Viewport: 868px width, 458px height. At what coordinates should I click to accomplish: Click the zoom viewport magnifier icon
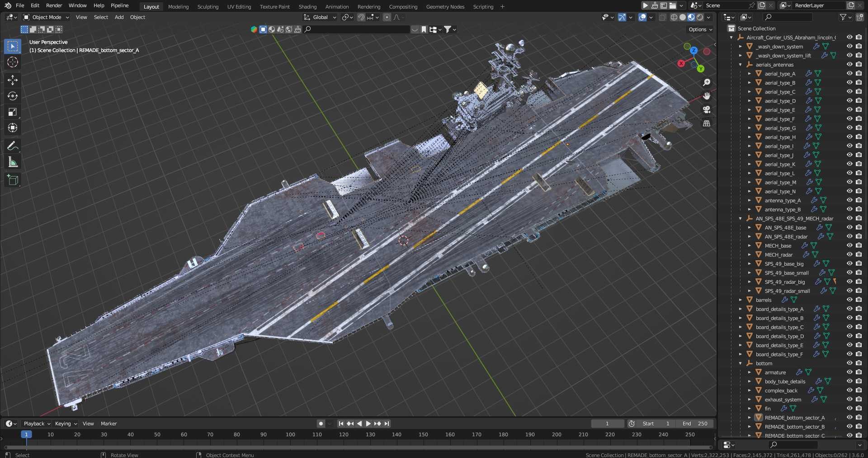tap(707, 82)
